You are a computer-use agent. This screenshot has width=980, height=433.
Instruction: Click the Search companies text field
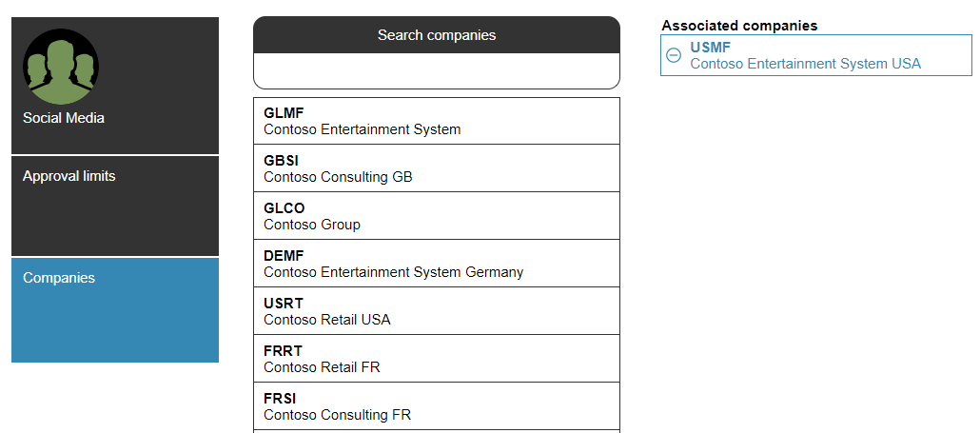point(437,70)
